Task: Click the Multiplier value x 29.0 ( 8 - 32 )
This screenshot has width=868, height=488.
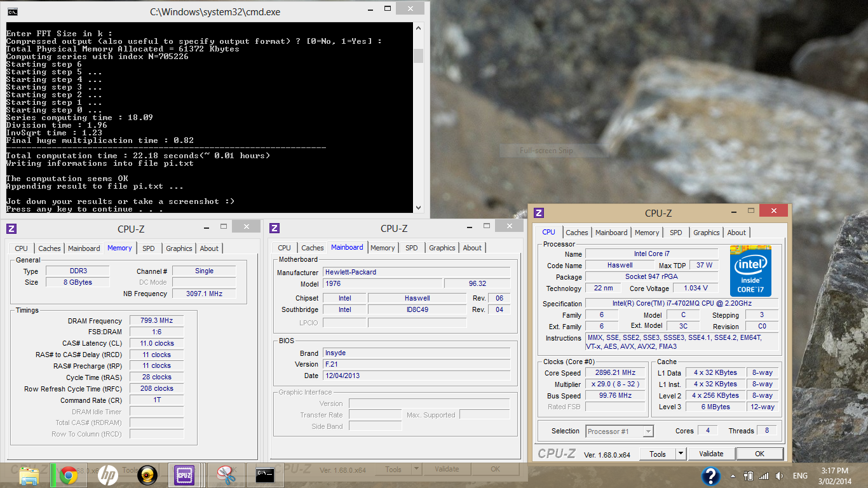Action: pyautogui.click(x=615, y=384)
